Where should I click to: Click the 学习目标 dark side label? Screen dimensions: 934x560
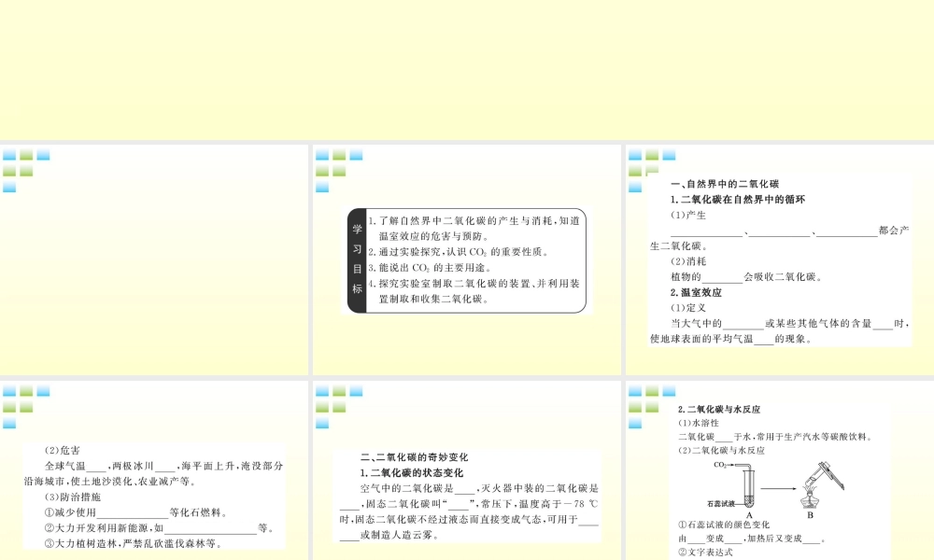[356, 259]
